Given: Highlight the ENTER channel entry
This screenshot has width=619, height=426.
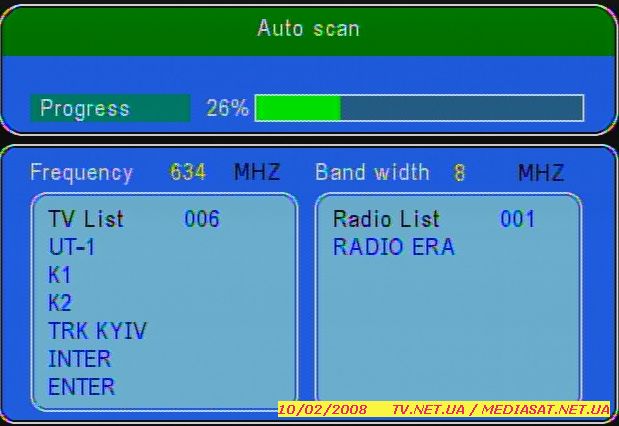Looking at the screenshot, I should (81, 386).
